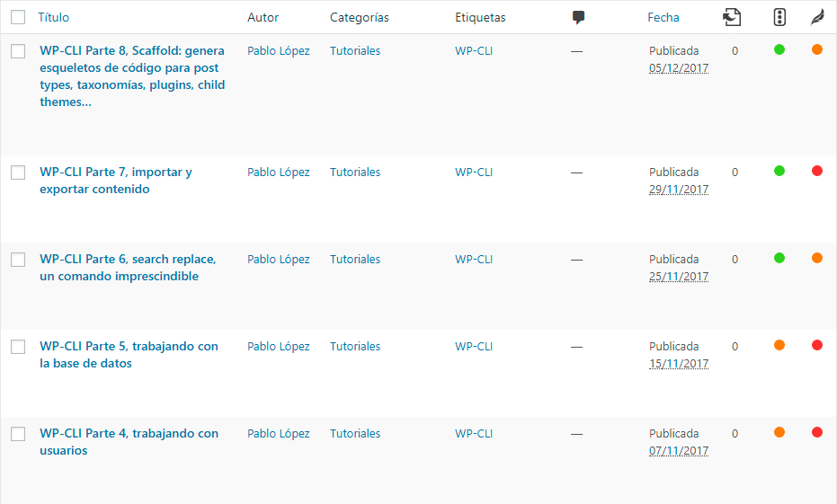Screen dimensions: 837x504
Task: Click Publicada status in Parte 8 row
Action: [x=673, y=50]
